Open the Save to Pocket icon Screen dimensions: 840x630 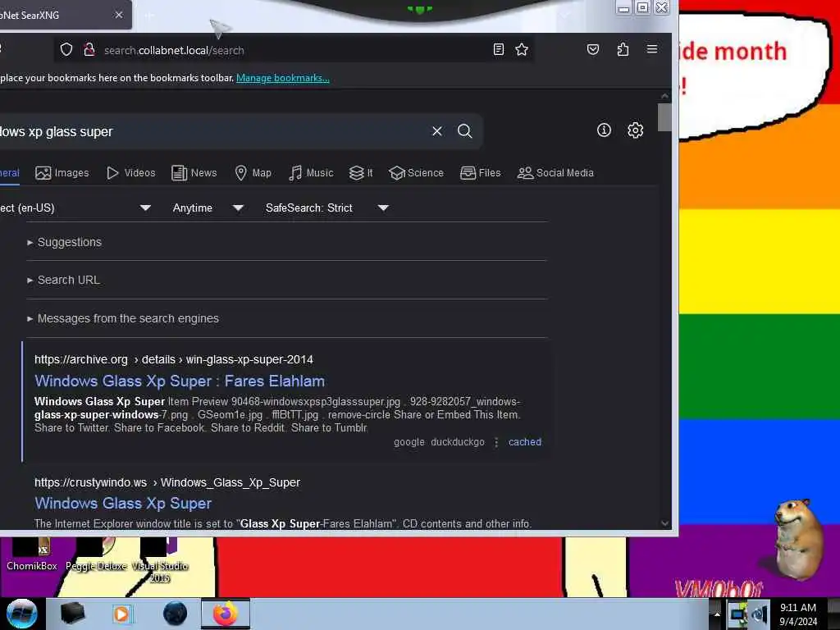coord(592,49)
